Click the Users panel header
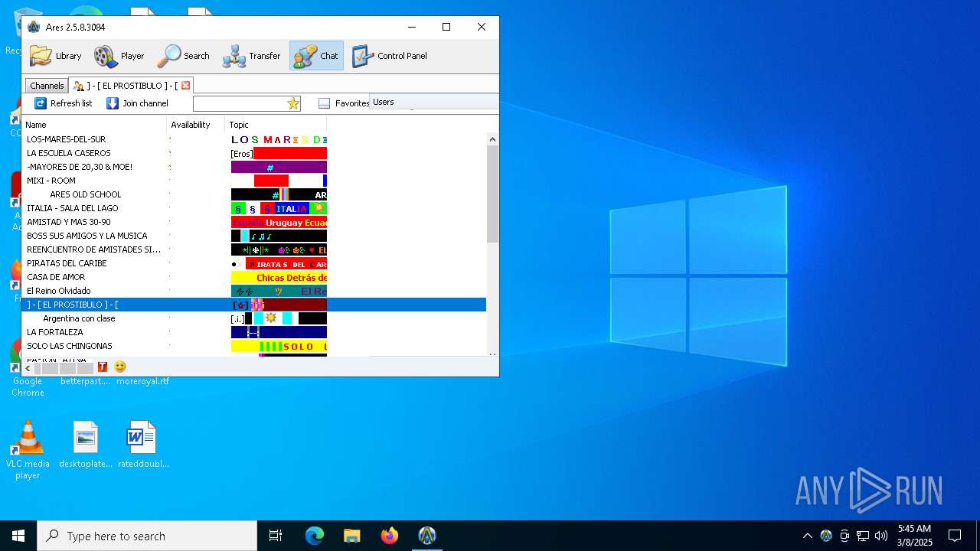The image size is (980, 551). click(434, 102)
